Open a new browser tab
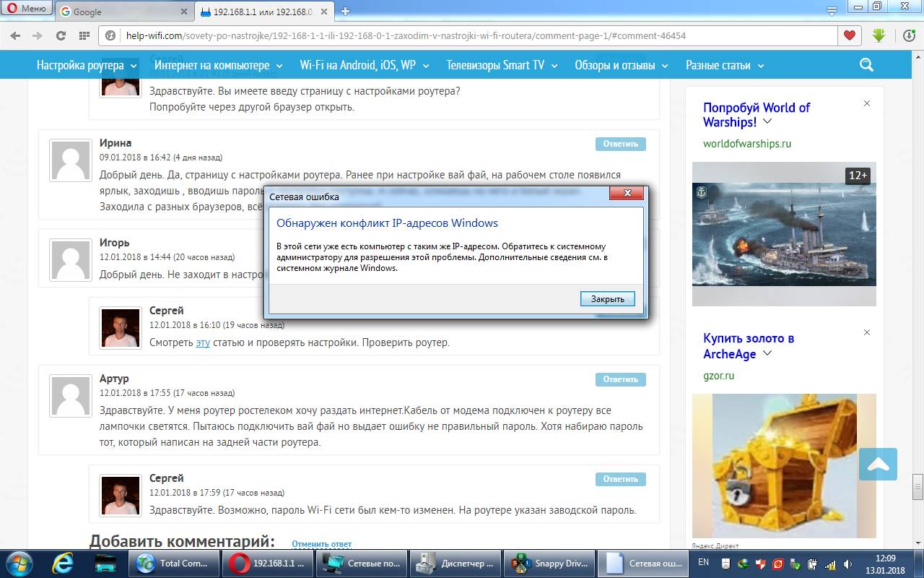924x578 pixels. tap(346, 11)
